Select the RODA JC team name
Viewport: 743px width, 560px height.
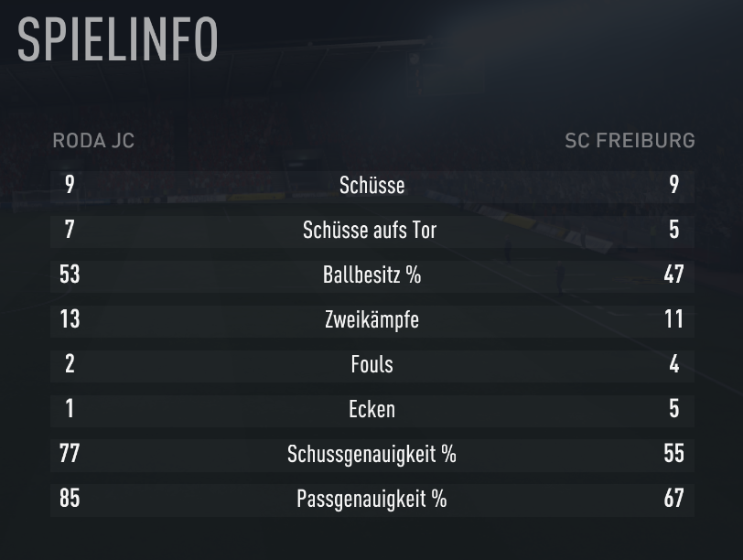tap(93, 140)
